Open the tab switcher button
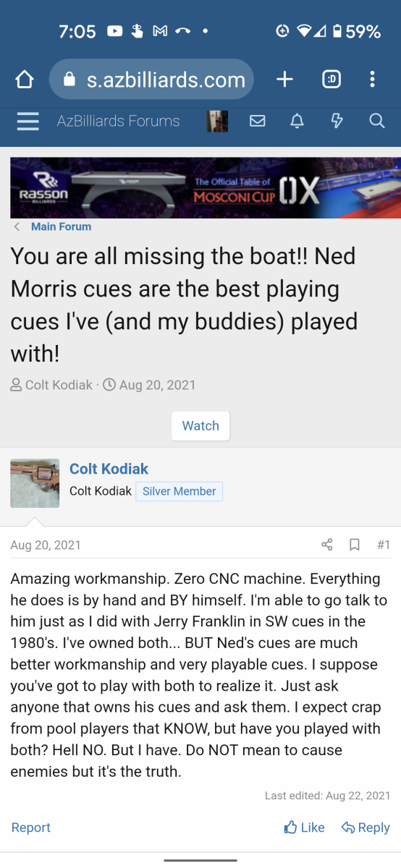Viewport: 401px width, 868px height. 331,80
